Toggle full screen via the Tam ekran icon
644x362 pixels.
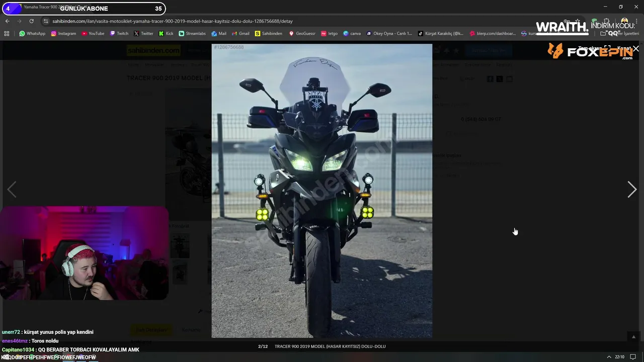[x=607, y=48]
